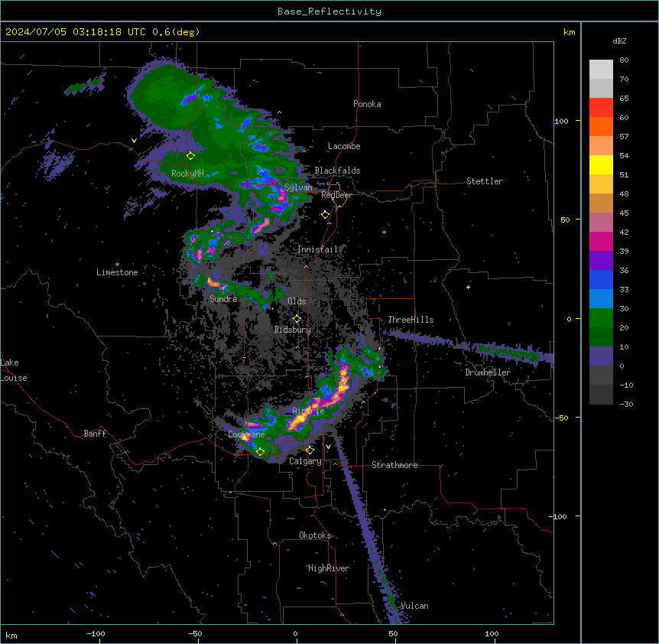Screen dimensions: 659x644
Task: Click the Sundre town label
Action: (x=223, y=299)
